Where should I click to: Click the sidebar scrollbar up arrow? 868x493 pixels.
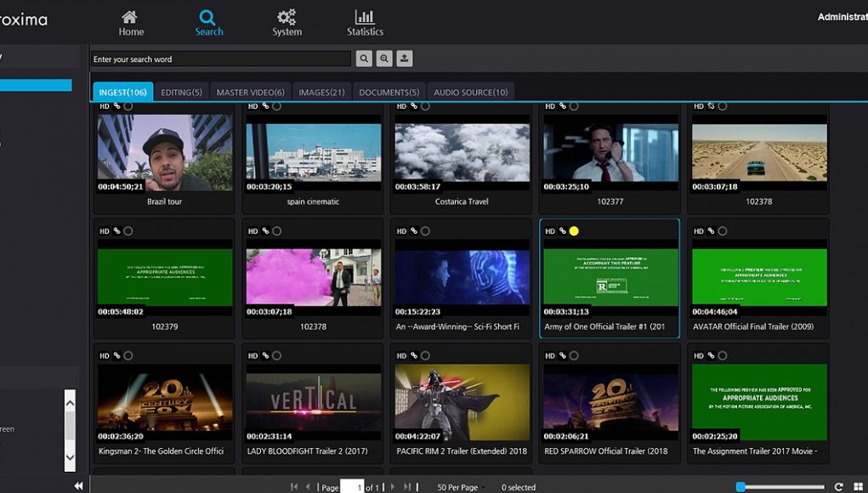[x=70, y=403]
